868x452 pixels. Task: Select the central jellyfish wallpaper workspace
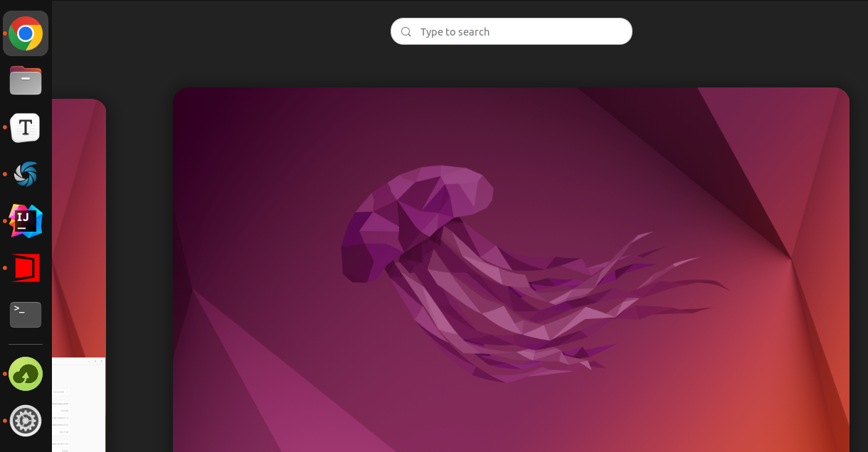[x=511, y=269]
